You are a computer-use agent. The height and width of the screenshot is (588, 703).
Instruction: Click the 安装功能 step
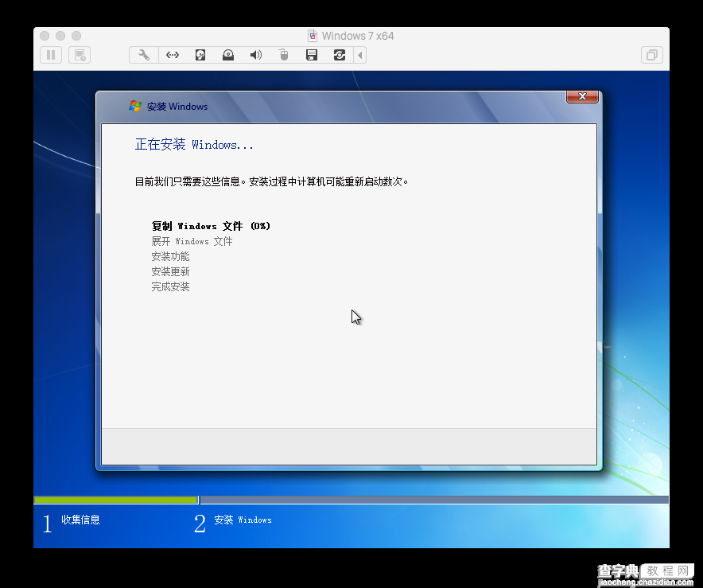[170, 256]
